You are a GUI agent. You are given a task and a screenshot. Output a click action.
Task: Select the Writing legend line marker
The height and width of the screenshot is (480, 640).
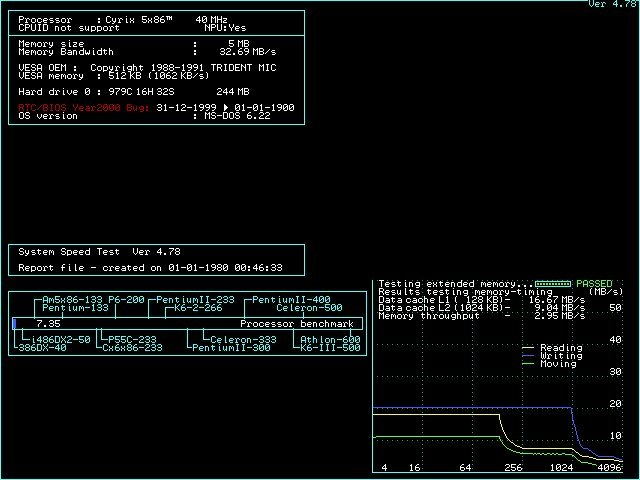(529, 356)
